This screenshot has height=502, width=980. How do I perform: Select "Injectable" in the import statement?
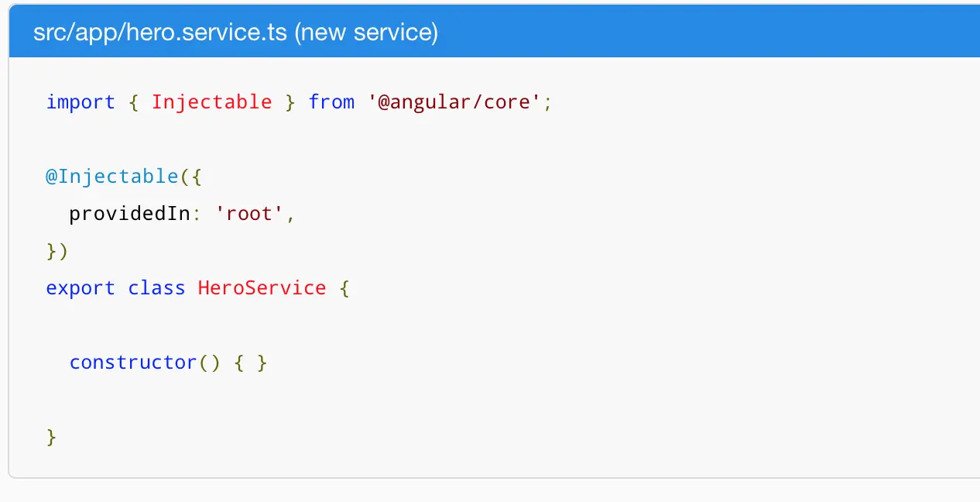(211, 102)
